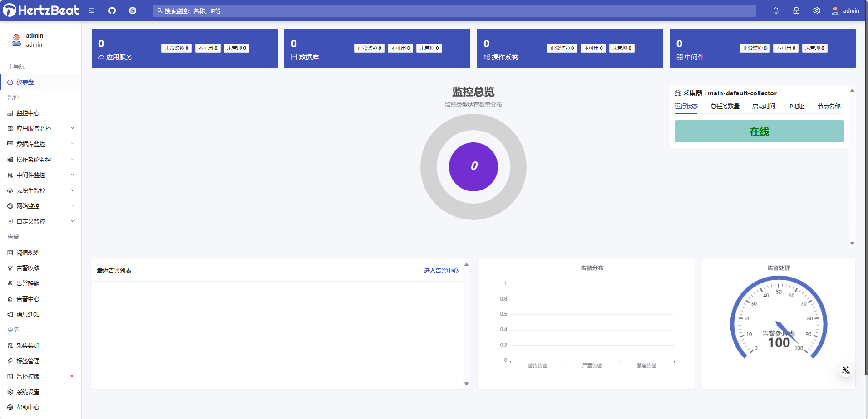
Task: Click the floating magic wand button
Action: point(845,370)
